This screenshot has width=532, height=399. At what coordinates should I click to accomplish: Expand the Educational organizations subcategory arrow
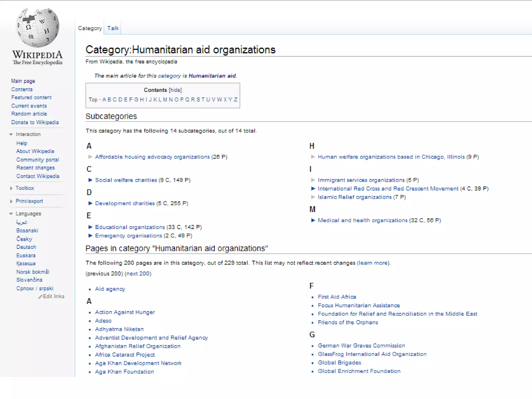(90, 227)
